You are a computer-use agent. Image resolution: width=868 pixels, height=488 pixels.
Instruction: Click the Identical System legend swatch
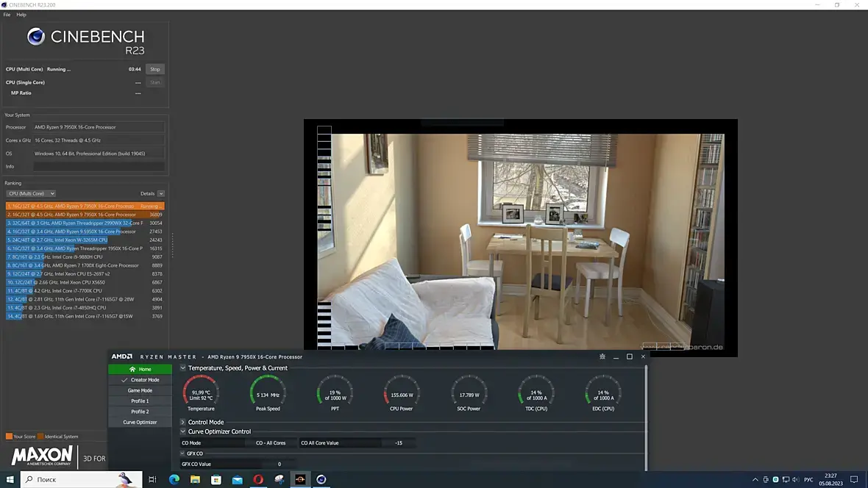40,437
